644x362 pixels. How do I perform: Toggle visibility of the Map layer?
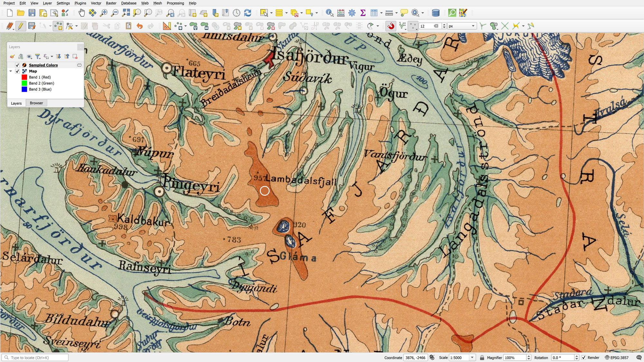(17, 71)
